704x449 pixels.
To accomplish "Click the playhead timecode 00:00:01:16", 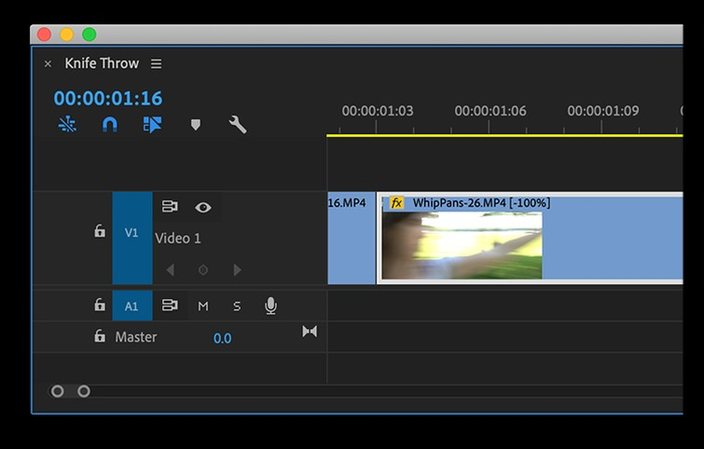I will pyautogui.click(x=108, y=98).
